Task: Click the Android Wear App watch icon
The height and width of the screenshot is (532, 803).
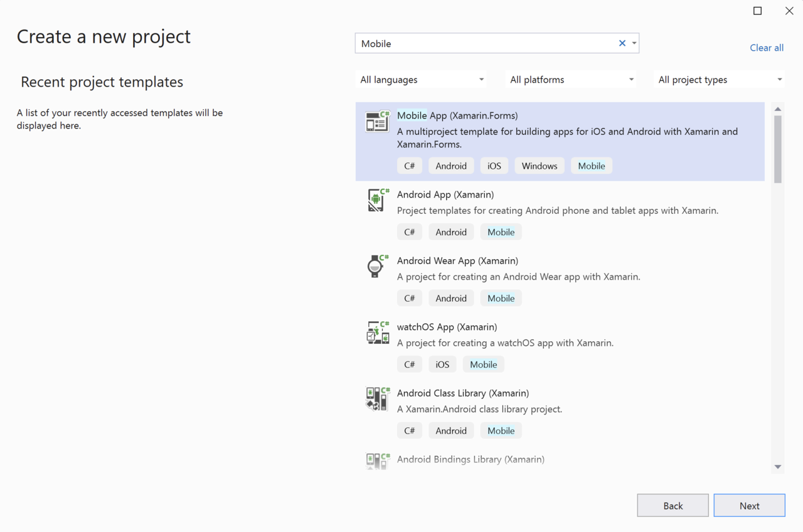Action: coord(376,266)
